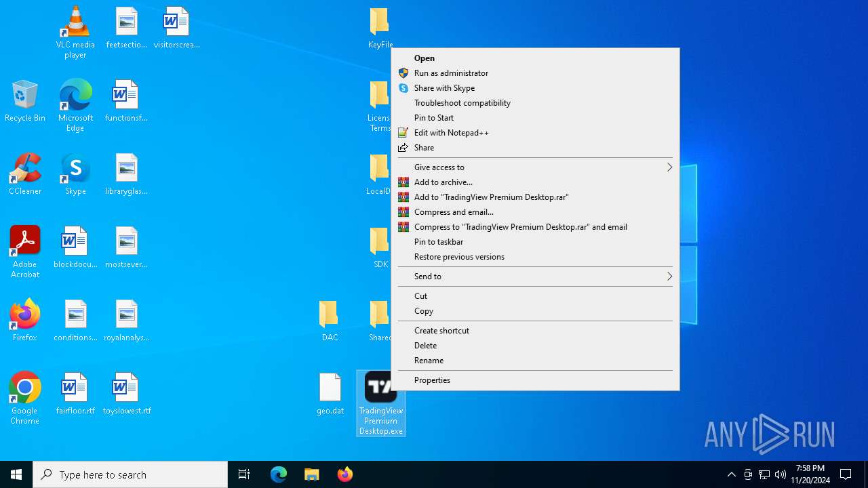The height and width of the screenshot is (488, 868).
Task: Open the notification center
Action: 846,474
